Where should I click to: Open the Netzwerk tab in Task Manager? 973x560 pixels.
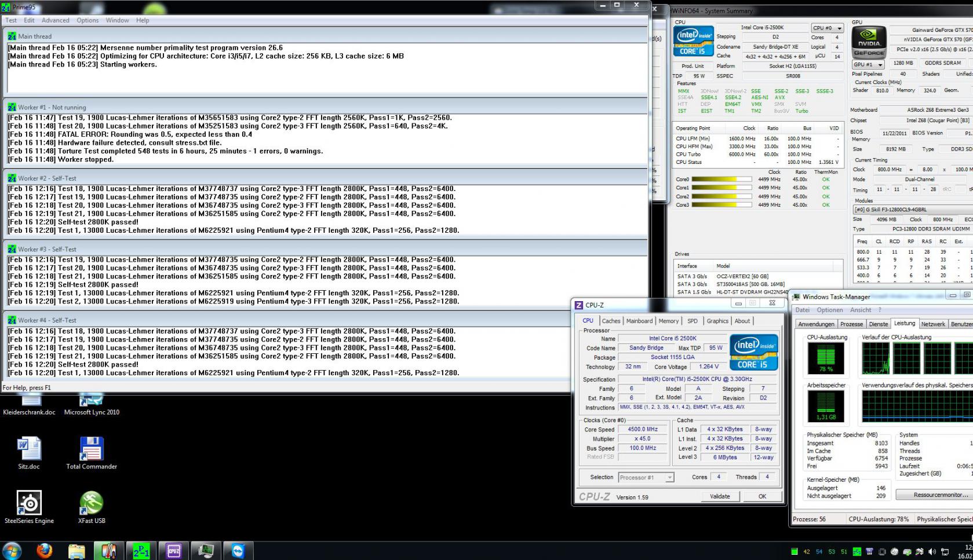coord(933,324)
